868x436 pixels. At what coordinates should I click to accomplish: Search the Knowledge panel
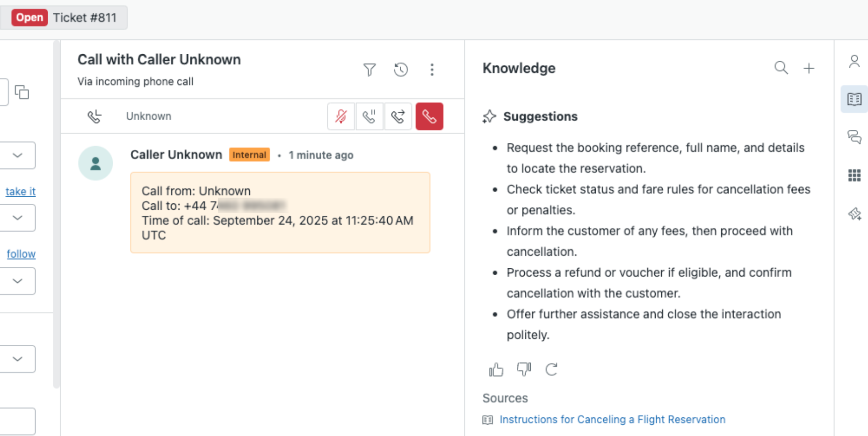781,68
